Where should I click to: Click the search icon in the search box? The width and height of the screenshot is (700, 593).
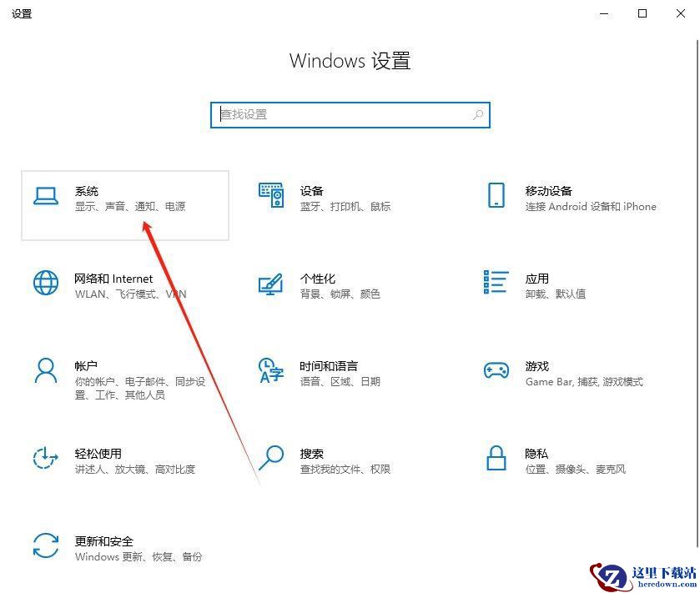(478, 114)
